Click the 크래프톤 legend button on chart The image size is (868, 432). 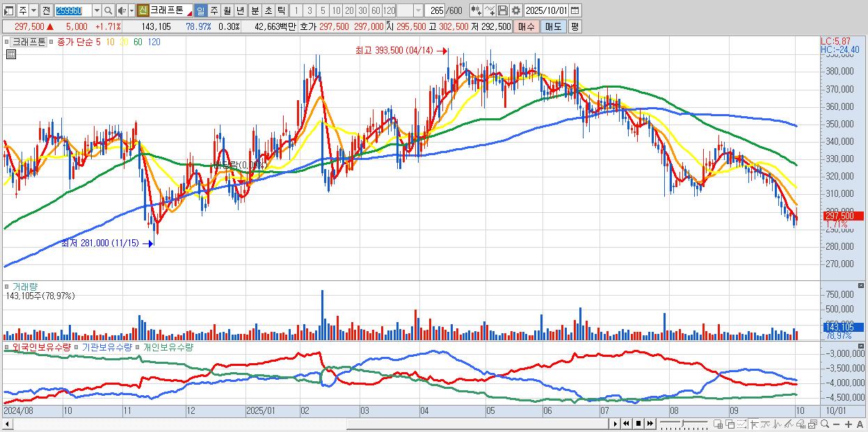click(29, 42)
